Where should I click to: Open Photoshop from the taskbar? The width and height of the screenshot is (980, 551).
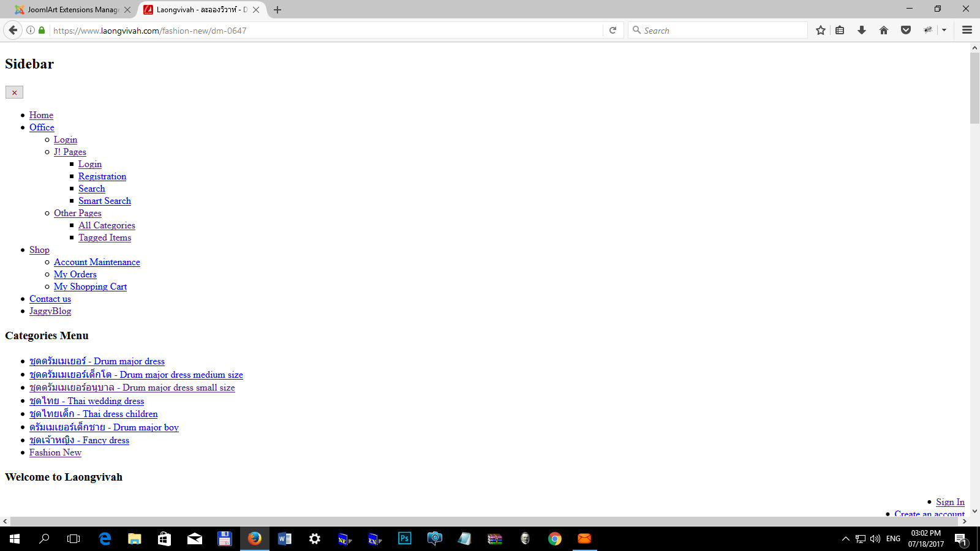405,539
